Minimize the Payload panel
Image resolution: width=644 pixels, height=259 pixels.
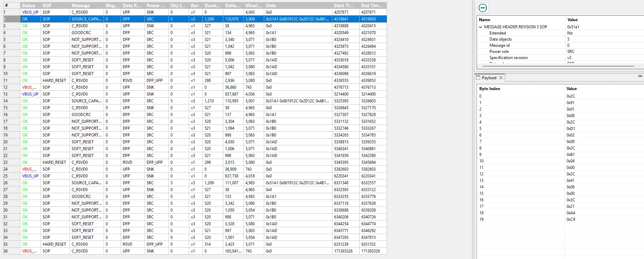point(640,76)
